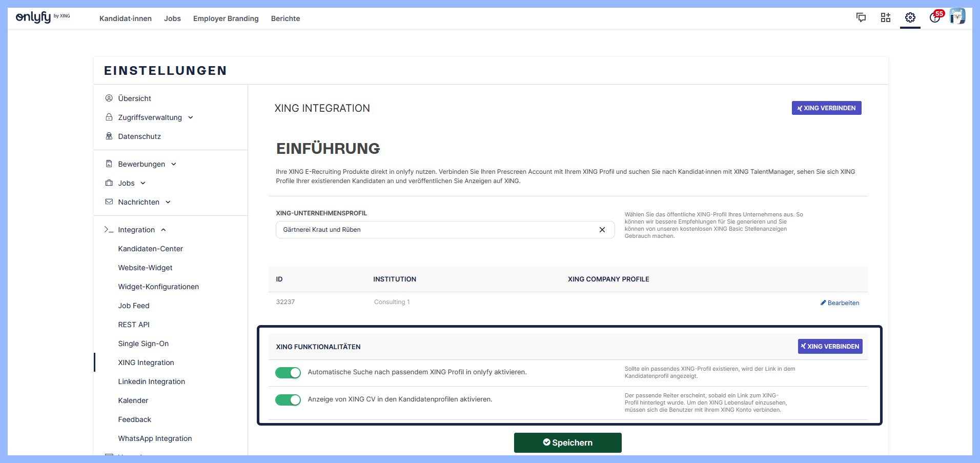The image size is (980, 463).
Task: Click XING VERBINDEN button in Funktionalitäten section
Action: tap(830, 347)
